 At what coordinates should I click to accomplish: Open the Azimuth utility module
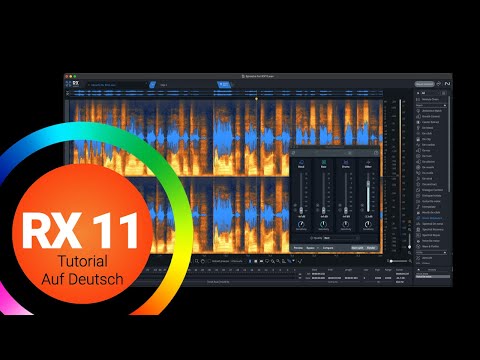pos(432,258)
